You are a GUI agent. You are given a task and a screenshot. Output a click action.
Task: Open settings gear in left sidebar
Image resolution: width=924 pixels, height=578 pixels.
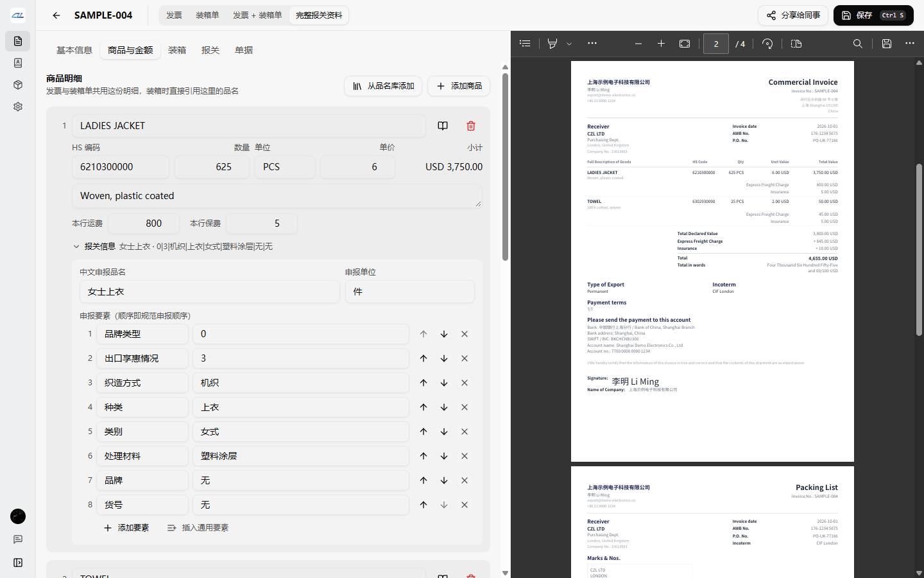click(18, 107)
